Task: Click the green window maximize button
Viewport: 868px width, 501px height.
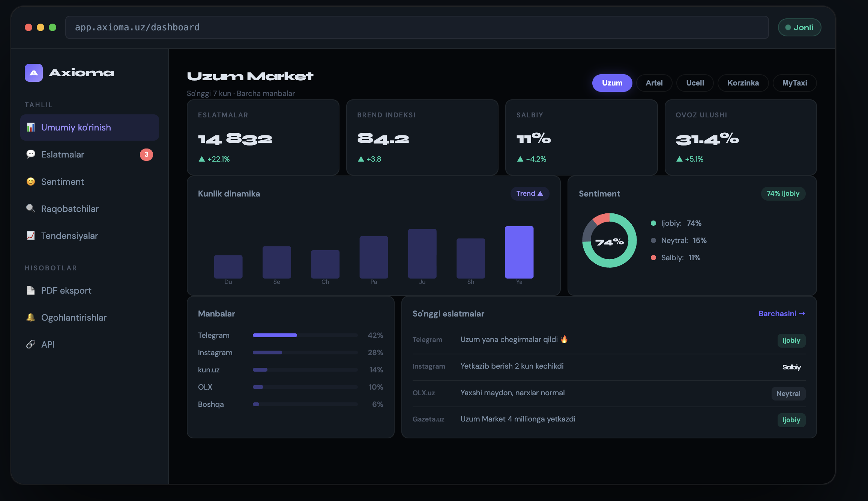Action: [53, 27]
